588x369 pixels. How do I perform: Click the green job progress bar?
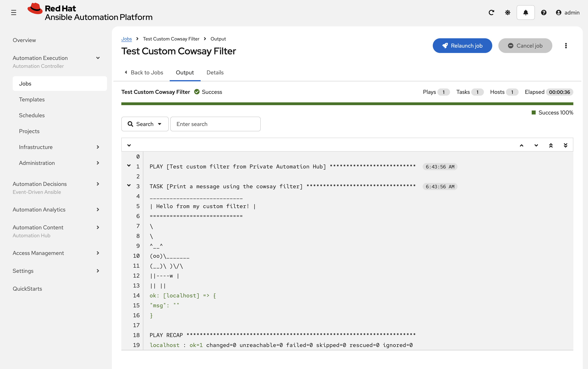pyautogui.click(x=347, y=104)
